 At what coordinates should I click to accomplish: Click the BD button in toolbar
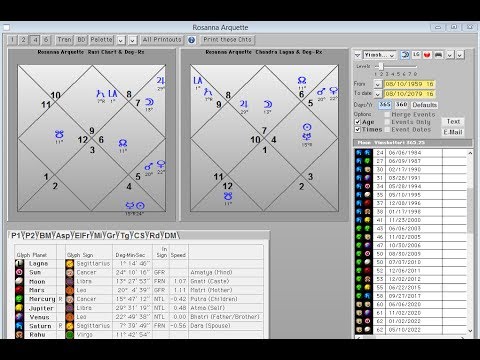point(81,40)
